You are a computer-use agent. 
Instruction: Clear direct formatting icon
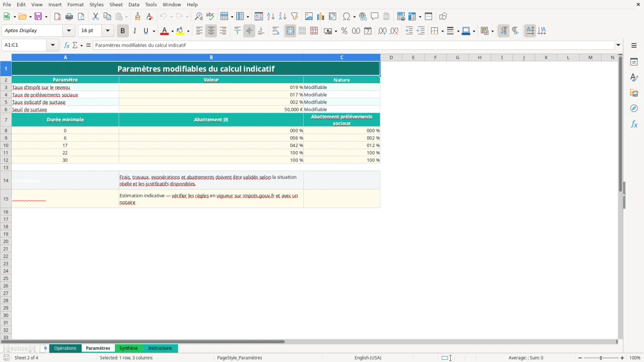pyautogui.click(x=149, y=17)
